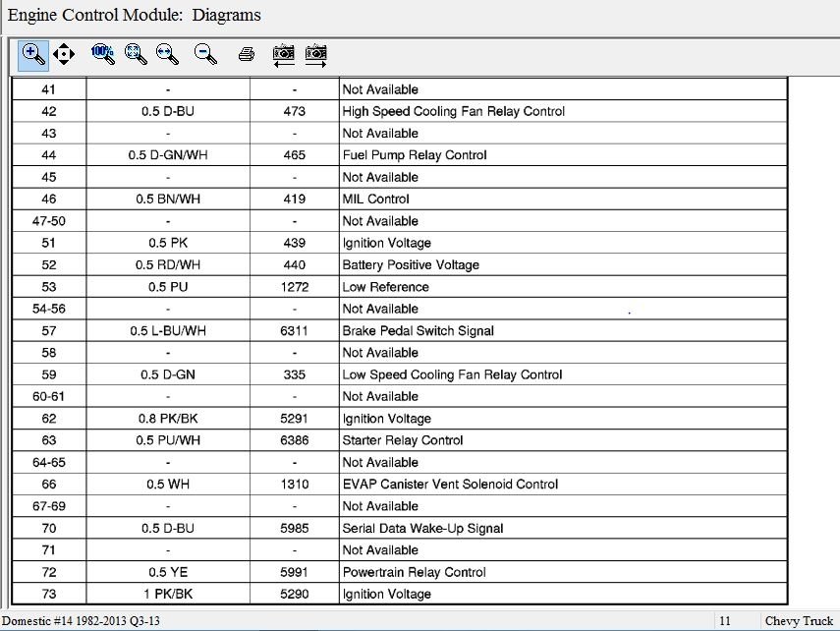This screenshot has width=840, height=631.
Task: Select 'Low Reference' function cell
Action: click(x=563, y=287)
